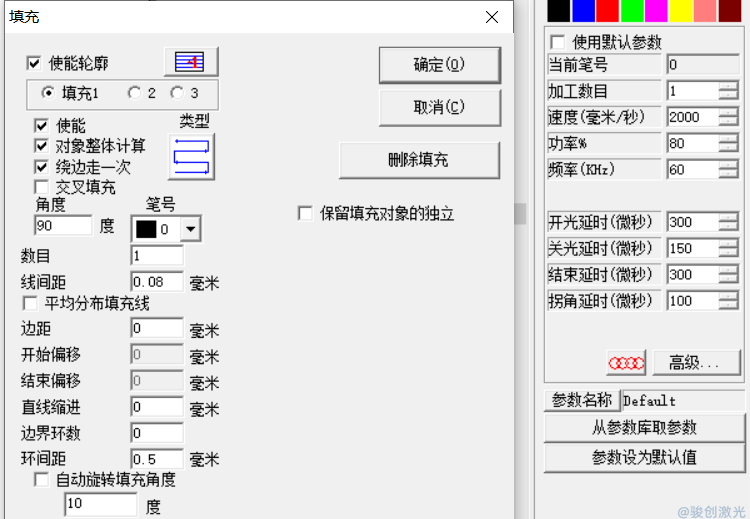Toggle 绕边走一次 checkbox
This screenshot has height=519, width=750.
[42, 167]
